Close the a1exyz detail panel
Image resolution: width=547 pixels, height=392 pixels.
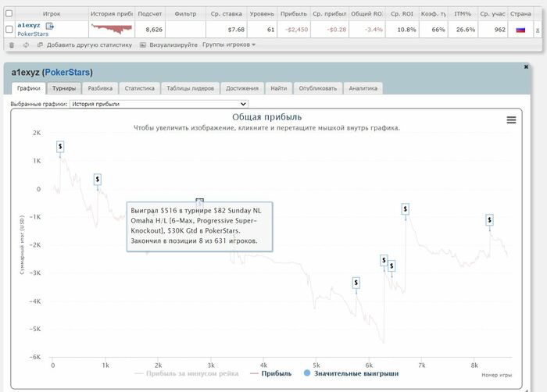coord(526,66)
